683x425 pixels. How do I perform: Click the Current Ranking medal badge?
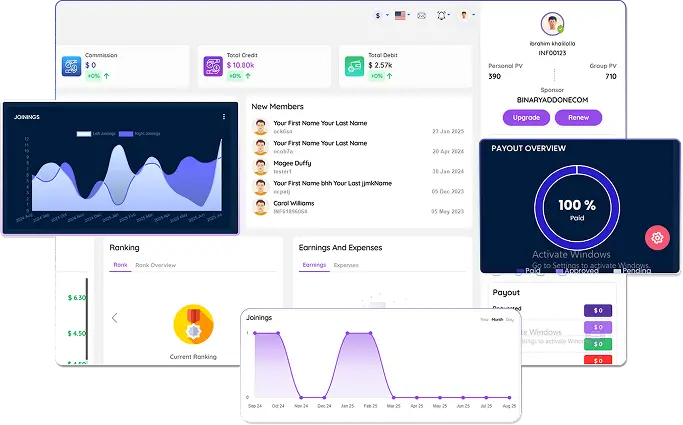(193, 324)
